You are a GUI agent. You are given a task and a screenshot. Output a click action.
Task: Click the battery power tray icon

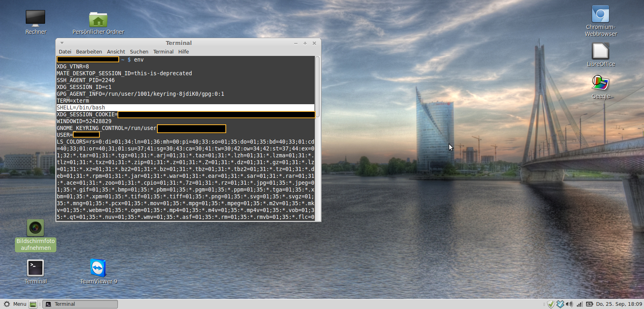coord(590,304)
